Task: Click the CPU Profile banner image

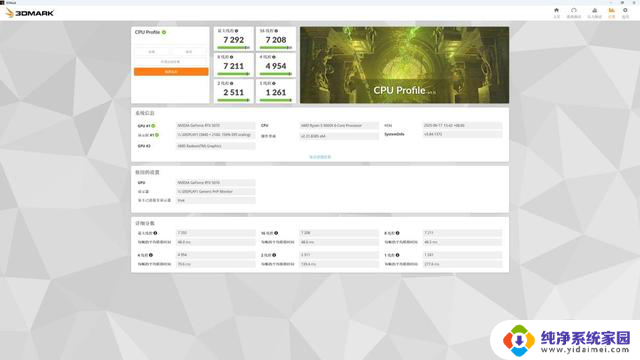Action: (x=404, y=65)
